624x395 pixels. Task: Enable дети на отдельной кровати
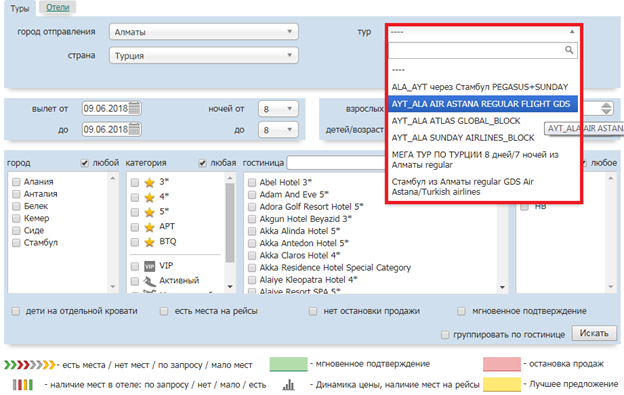coord(16,311)
